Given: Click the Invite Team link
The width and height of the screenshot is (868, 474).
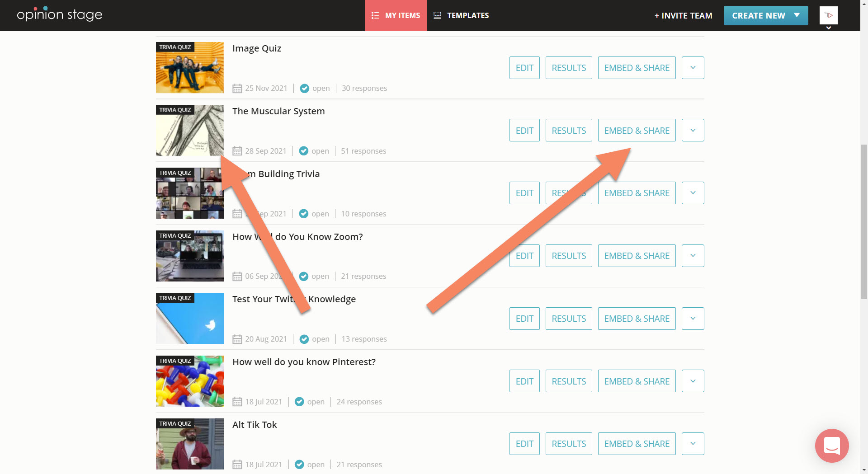Looking at the screenshot, I should [683, 16].
